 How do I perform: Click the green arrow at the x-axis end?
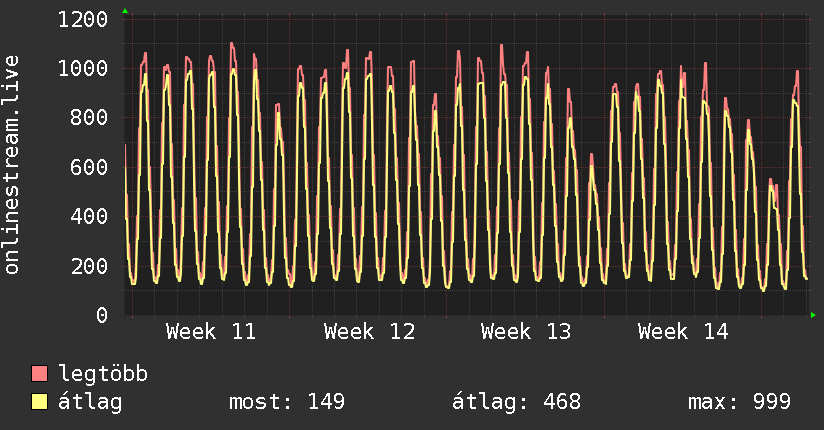(x=814, y=315)
